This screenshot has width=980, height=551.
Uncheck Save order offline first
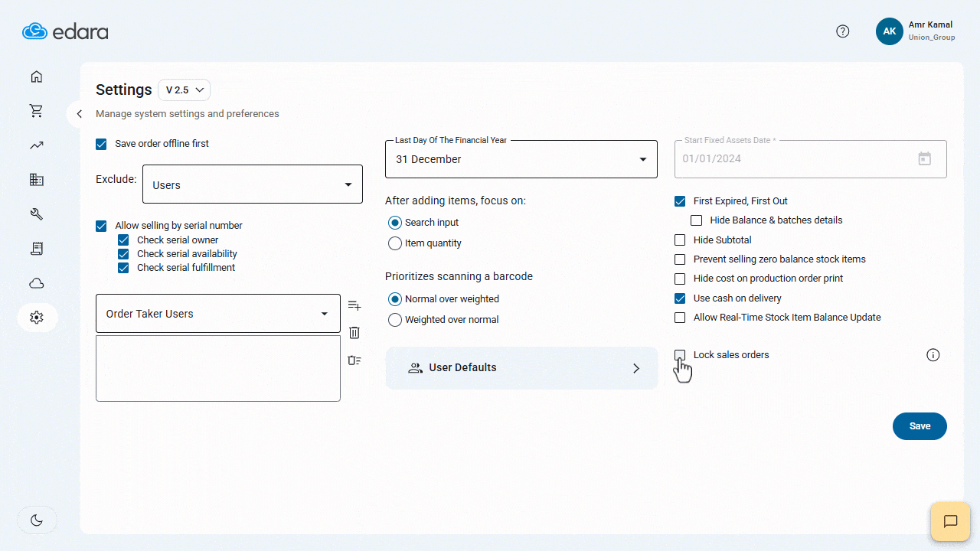pos(101,144)
